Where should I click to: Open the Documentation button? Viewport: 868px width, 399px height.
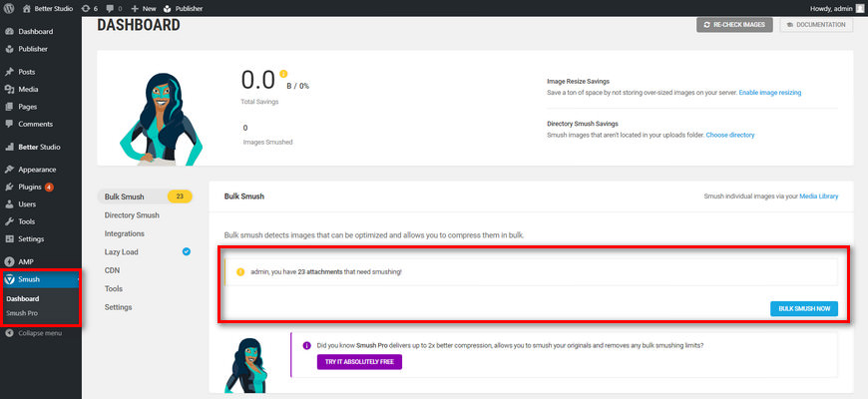[x=816, y=25]
